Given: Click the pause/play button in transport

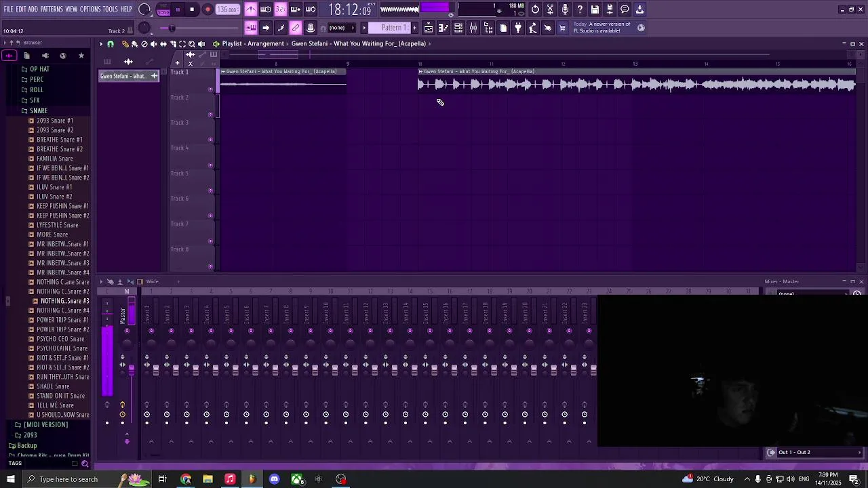Looking at the screenshot, I should point(178,9).
